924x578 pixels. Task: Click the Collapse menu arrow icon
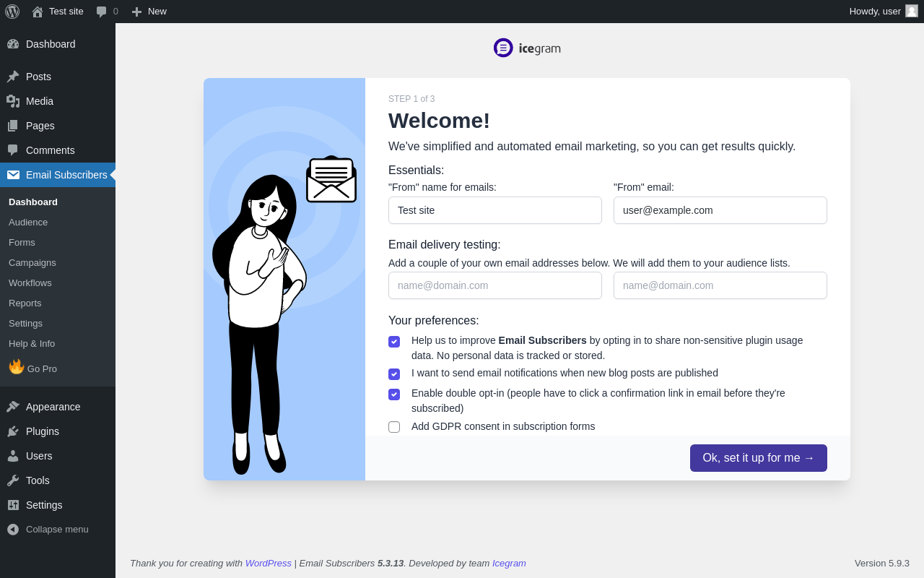click(x=13, y=530)
